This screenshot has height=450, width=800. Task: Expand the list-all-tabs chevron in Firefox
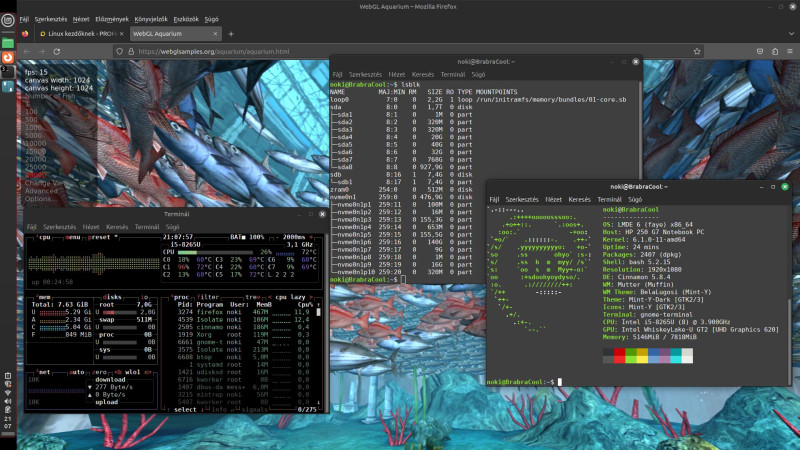[791, 34]
